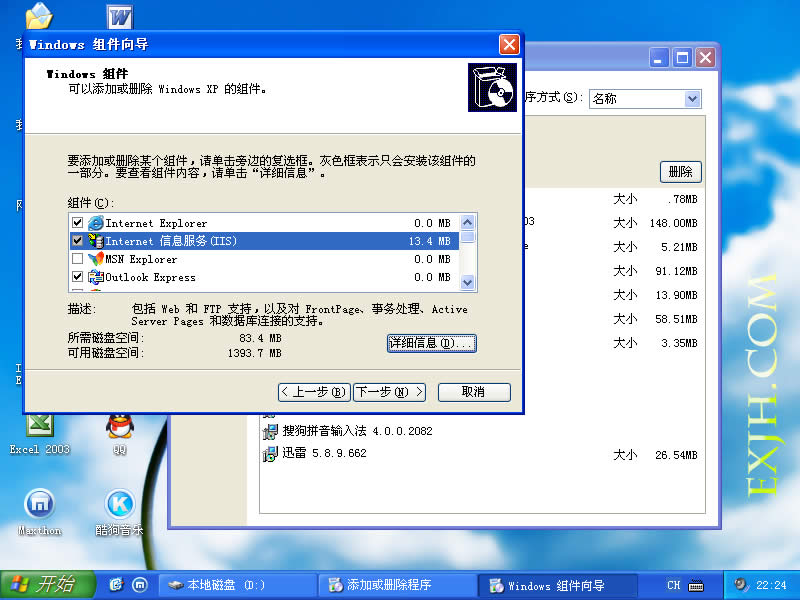Image resolution: width=800 pixels, height=600 pixels.
Task: Switch to 添加或删除程序 taskbar item
Action: pos(397,585)
